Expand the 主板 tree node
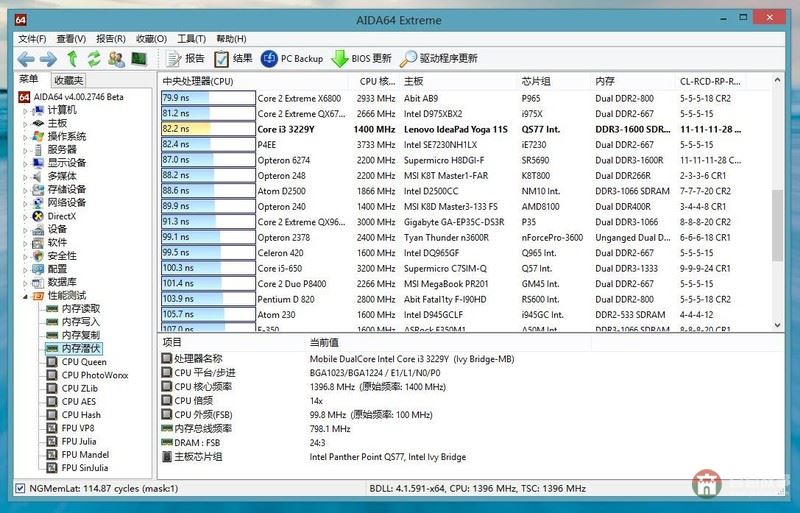800x513 pixels. coord(25,124)
